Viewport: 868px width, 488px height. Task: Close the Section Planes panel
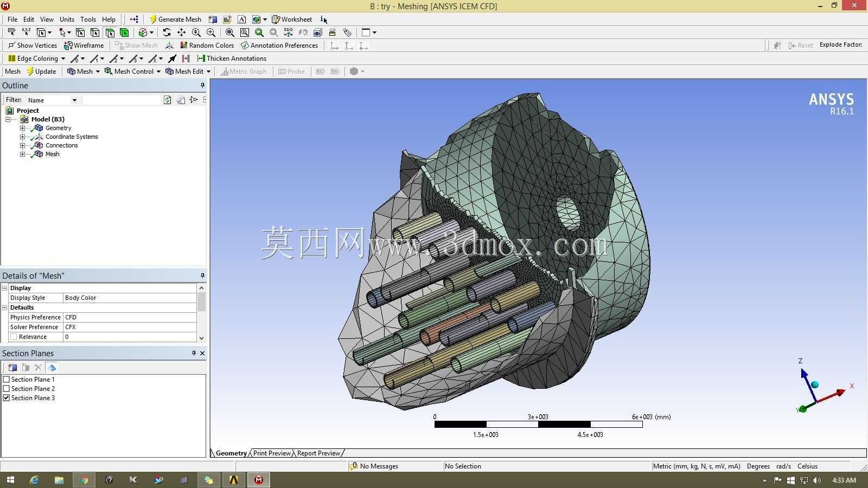tap(202, 353)
